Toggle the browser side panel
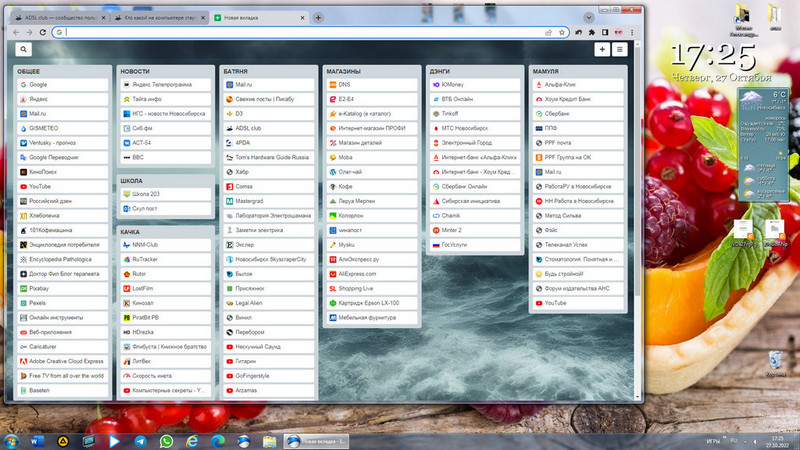 [605, 32]
